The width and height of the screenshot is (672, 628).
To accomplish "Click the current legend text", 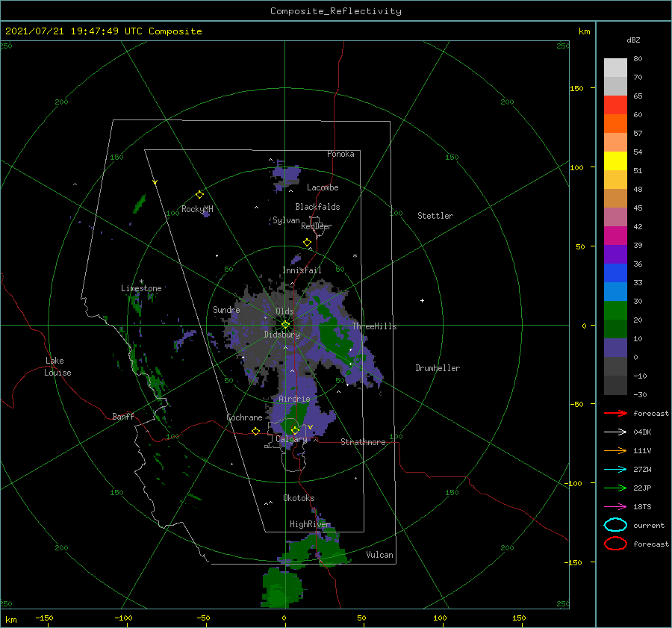I will (649, 526).
